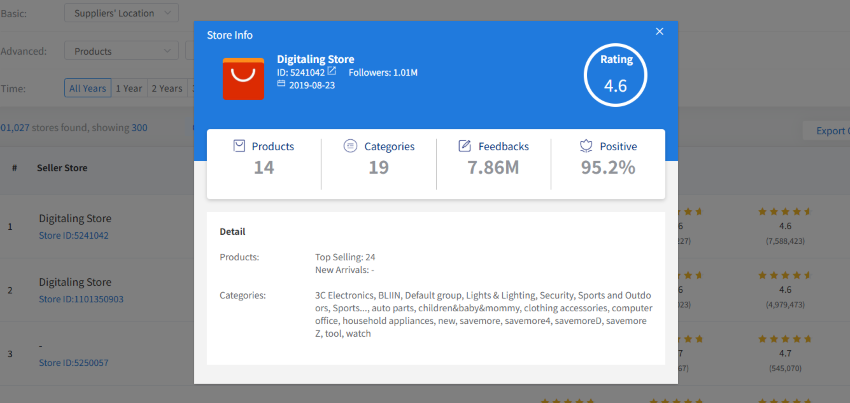Click the ID: 5241042 text
The height and width of the screenshot is (403, 850).
click(x=301, y=73)
